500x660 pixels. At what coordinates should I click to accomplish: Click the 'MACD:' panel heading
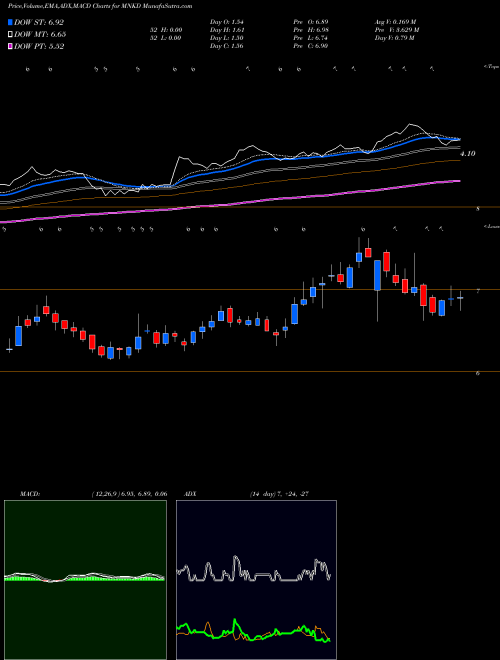coord(29,494)
